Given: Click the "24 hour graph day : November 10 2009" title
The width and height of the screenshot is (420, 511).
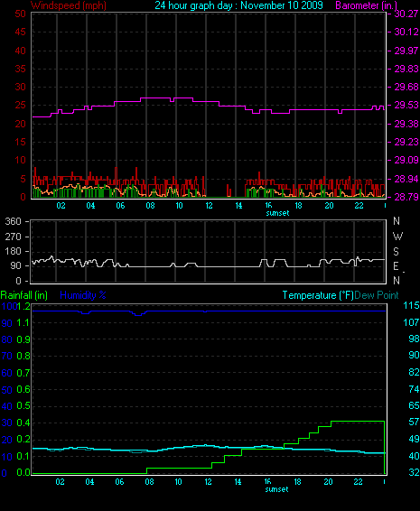Looking at the screenshot, I should coord(238,5).
